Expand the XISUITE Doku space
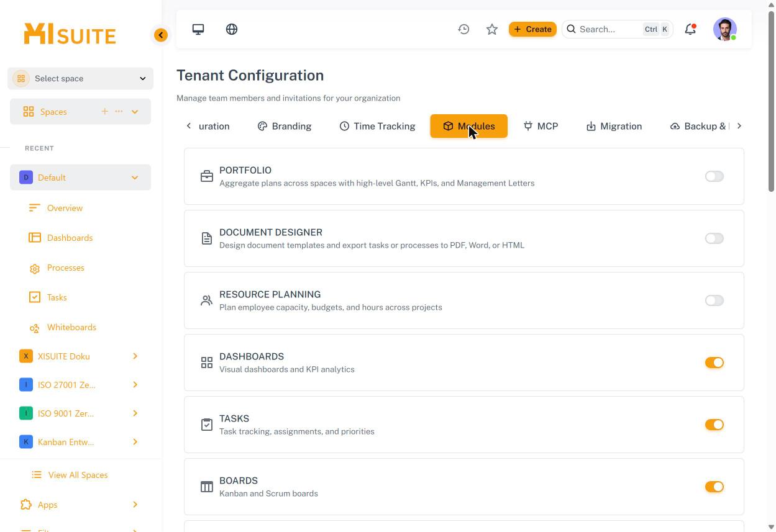This screenshot has height=532, width=776. click(135, 356)
